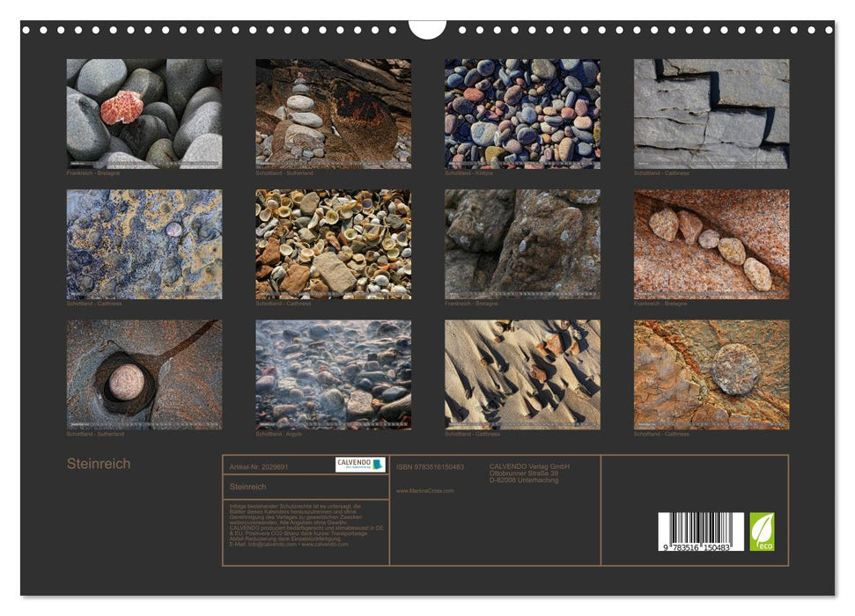The image size is (855, 616).
Task: Select the blue and yellow lichen rock photo
Action: 144,244
